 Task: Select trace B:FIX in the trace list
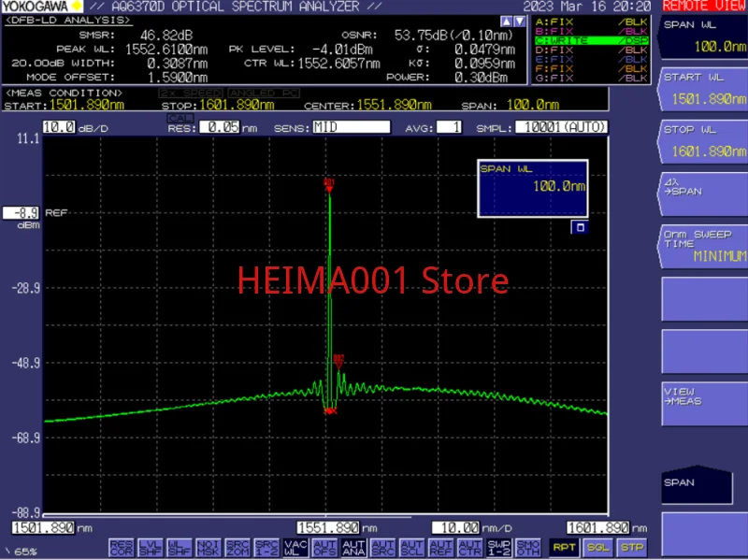[592, 32]
